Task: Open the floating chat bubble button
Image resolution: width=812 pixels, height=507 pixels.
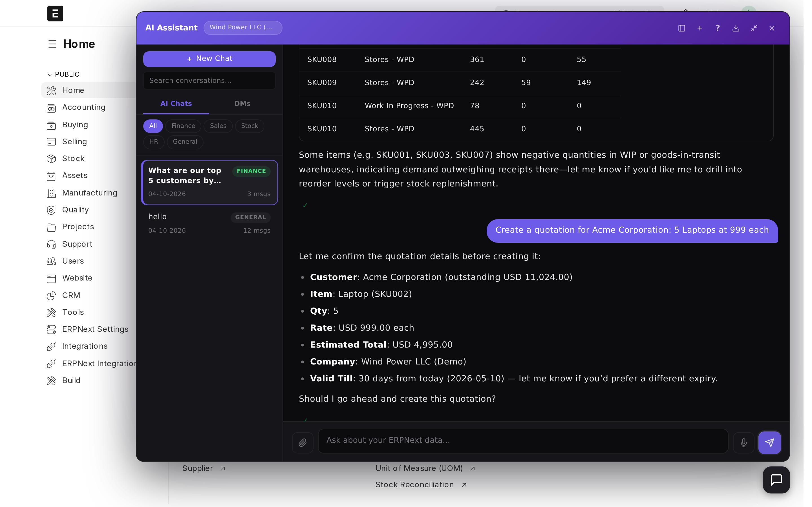Action: pyautogui.click(x=776, y=480)
